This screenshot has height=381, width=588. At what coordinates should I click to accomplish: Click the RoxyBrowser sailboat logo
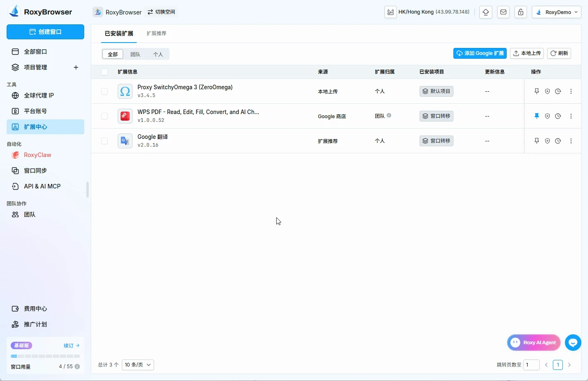coord(14,12)
